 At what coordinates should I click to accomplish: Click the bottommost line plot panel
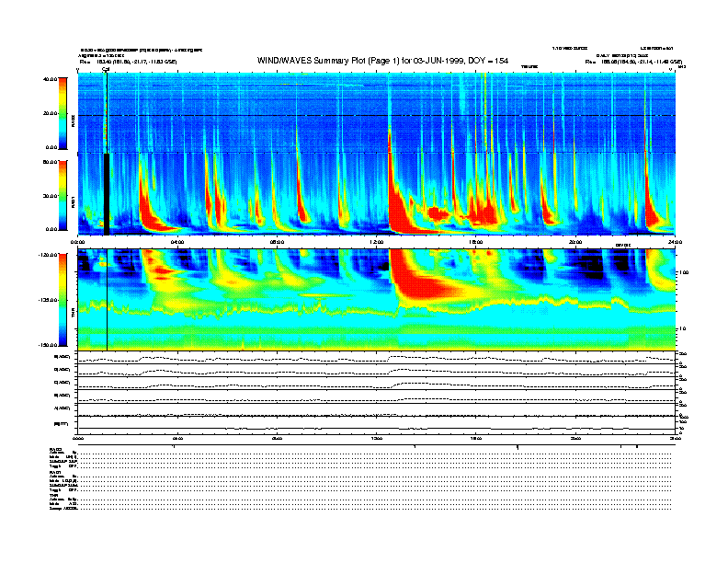click(377, 425)
